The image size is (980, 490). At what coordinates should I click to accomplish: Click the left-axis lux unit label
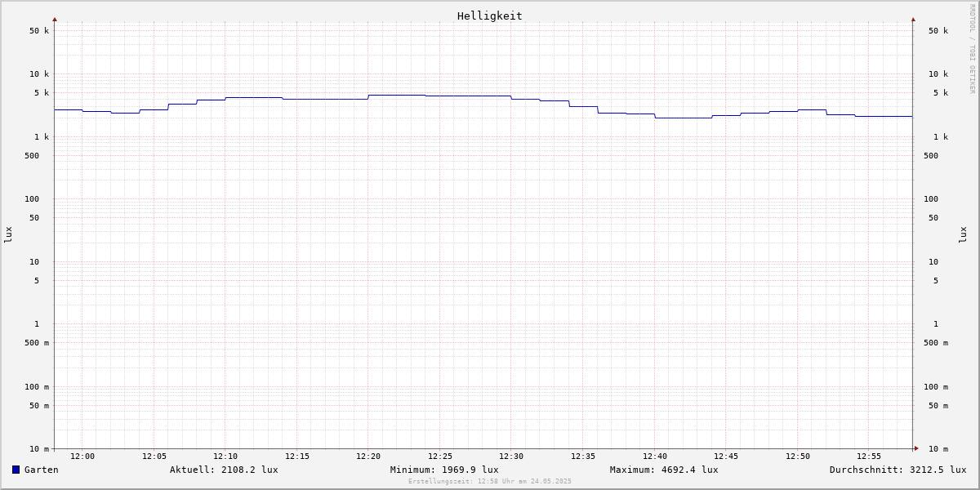(x=9, y=235)
